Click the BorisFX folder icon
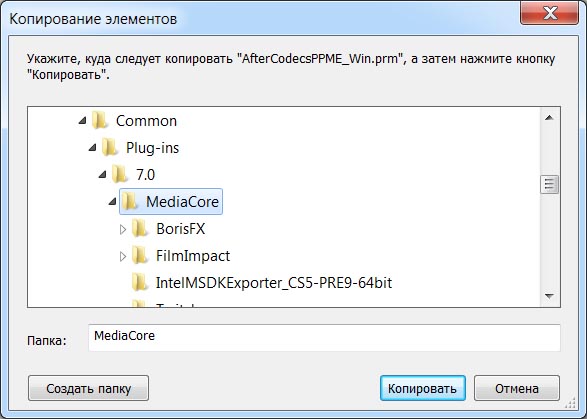Image resolution: width=587 pixels, height=419 pixels. coord(140,228)
